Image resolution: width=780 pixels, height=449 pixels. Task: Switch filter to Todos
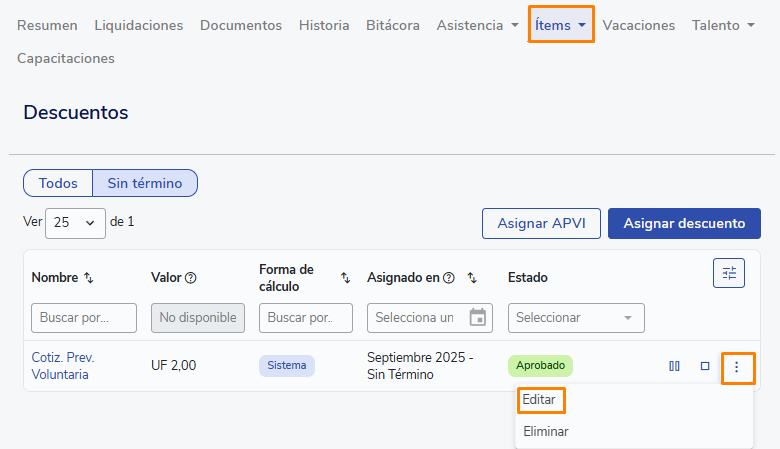(x=58, y=183)
